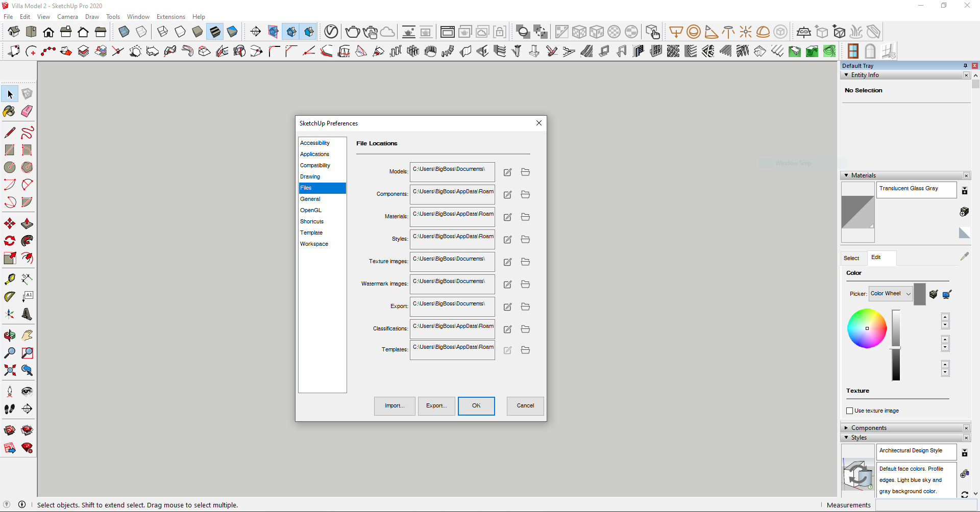Select the Protractor tool

coord(10,297)
